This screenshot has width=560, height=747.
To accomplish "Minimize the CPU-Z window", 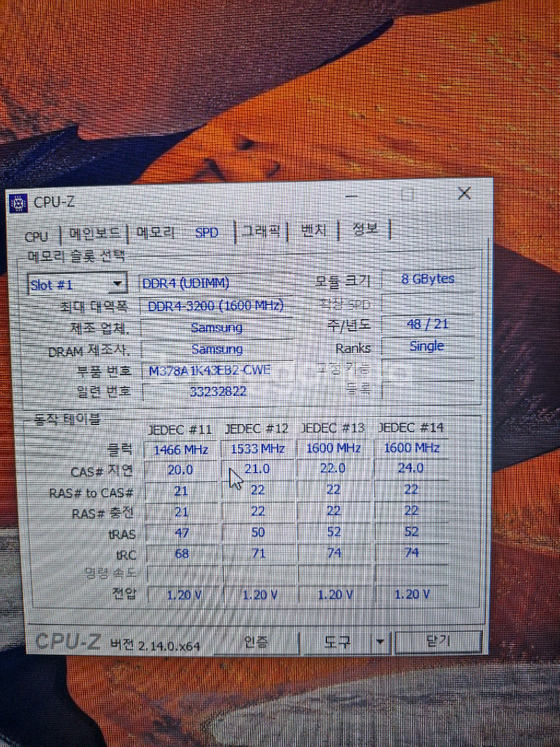I will pyautogui.click(x=352, y=196).
